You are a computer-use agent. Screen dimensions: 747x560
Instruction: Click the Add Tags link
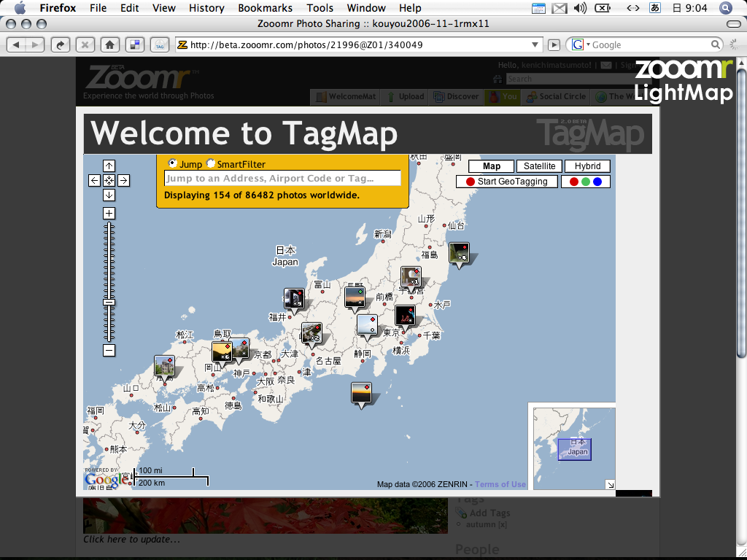[489, 513]
